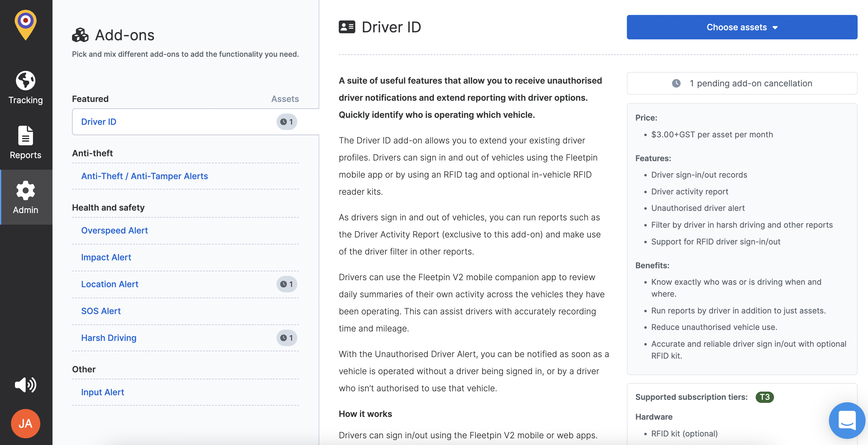
Task: Click the Driver ID card icon in heading
Action: (347, 27)
